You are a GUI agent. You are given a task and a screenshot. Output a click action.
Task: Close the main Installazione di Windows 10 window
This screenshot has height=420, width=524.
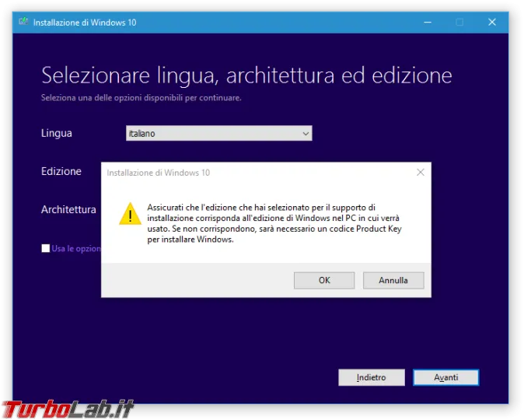(x=491, y=23)
